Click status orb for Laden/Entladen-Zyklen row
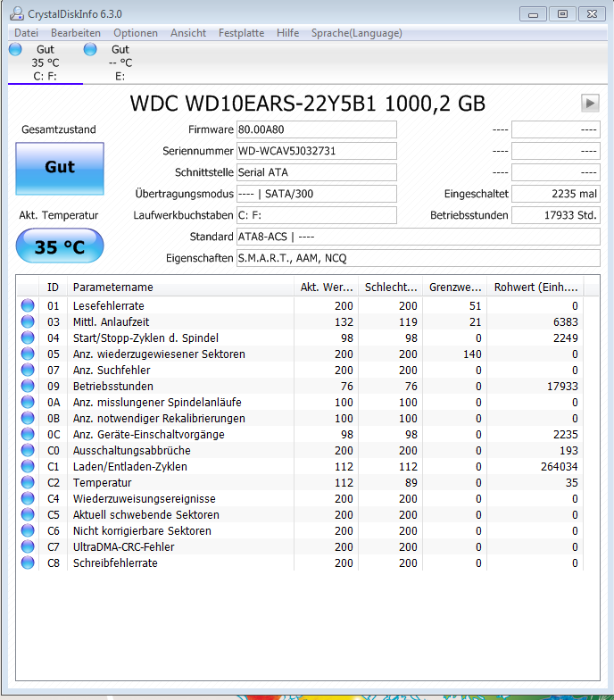This screenshot has height=700, width=614. click(x=28, y=466)
